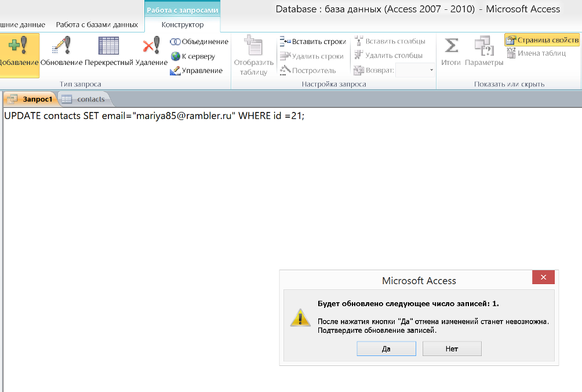Click the yellow warning triangle icon
This screenshot has height=392, width=582.
point(300,318)
